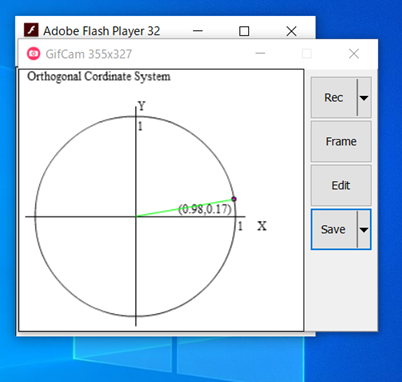
Task: Capture a single frame with Frame button
Action: coord(341,142)
